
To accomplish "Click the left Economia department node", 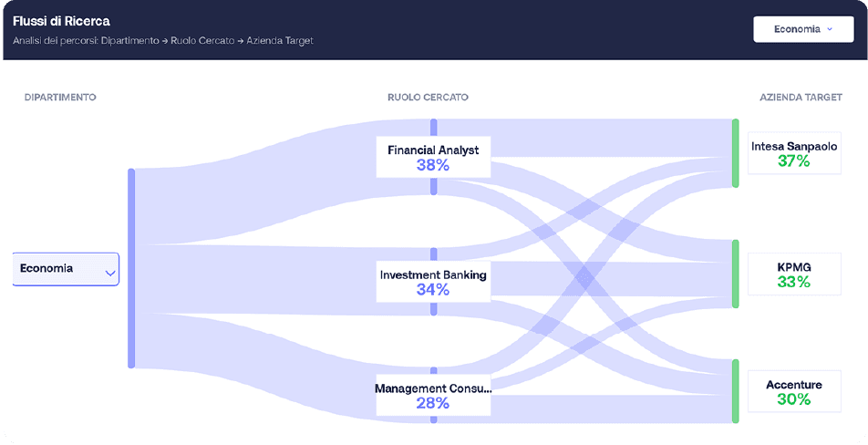I will tap(55, 269).
